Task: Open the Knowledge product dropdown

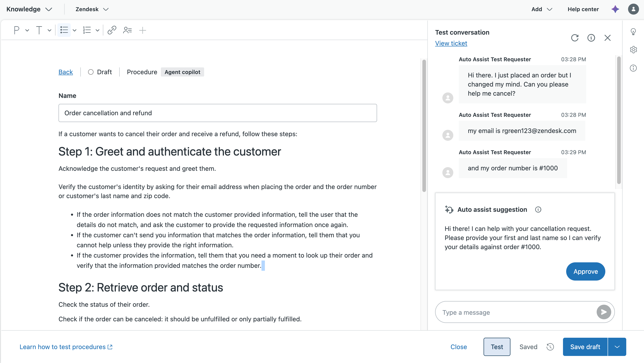Action: click(x=29, y=9)
